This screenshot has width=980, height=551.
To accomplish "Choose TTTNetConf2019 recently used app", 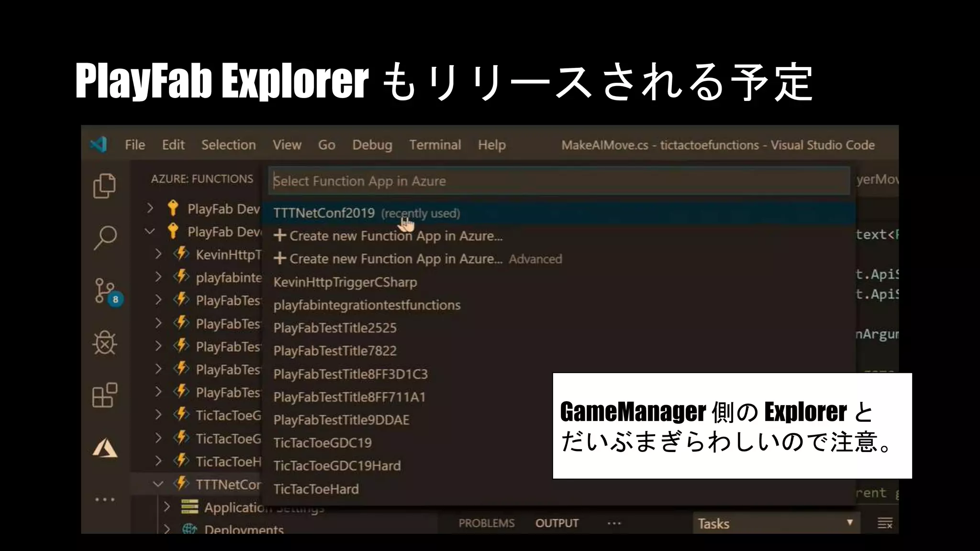I will pyautogui.click(x=559, y=213).
